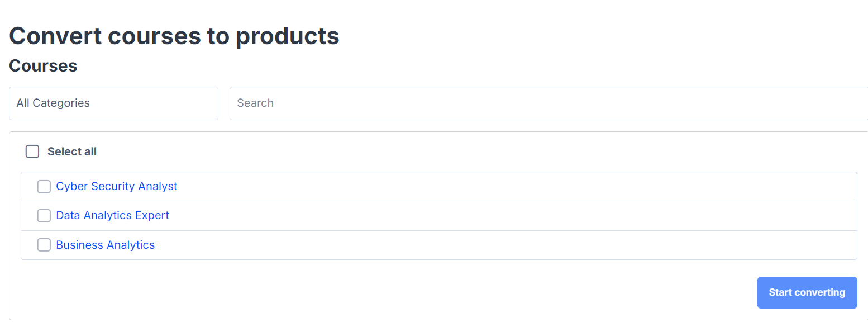Expand the category filter showing All Categories

pos(53,103)
